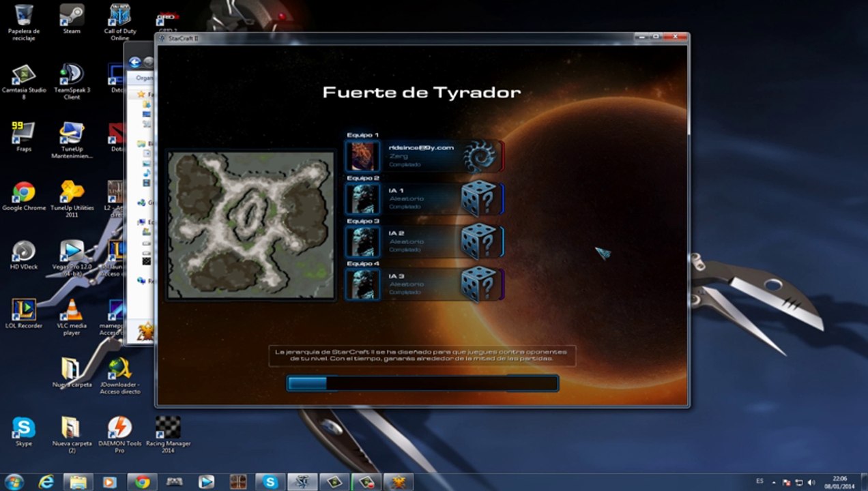Launch Camtasia Studio 8 shortcut
This screenshot has width=868, height=491.
coord(24,81)
